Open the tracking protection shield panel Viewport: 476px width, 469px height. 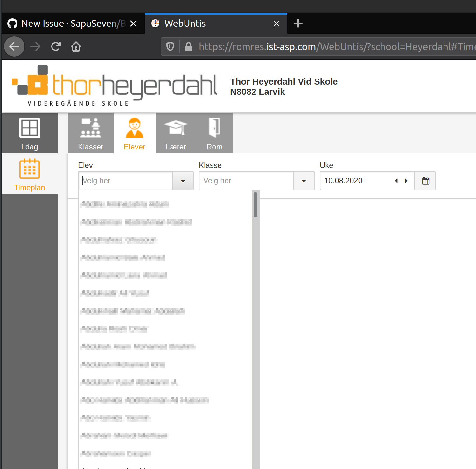pyautogui.click(x=170, y=46)
